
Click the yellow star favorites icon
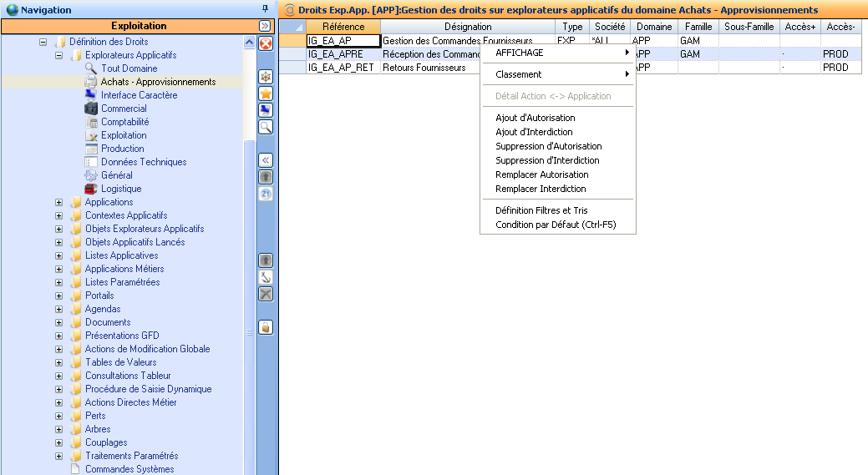265,93
